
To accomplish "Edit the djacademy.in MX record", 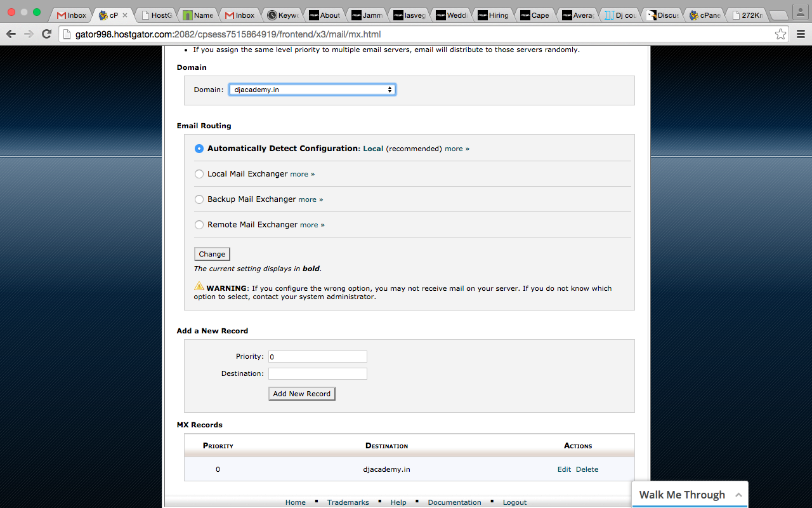I will click(564, 469).
